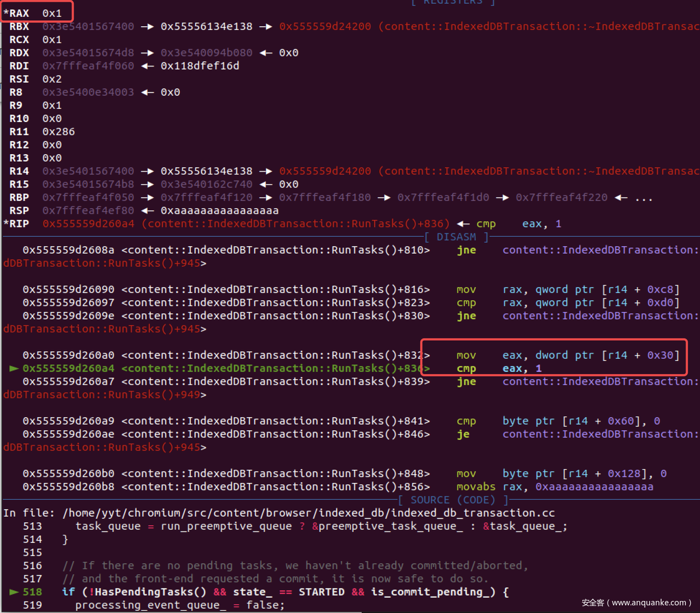Select the DISASM section header

pos(456,237)
